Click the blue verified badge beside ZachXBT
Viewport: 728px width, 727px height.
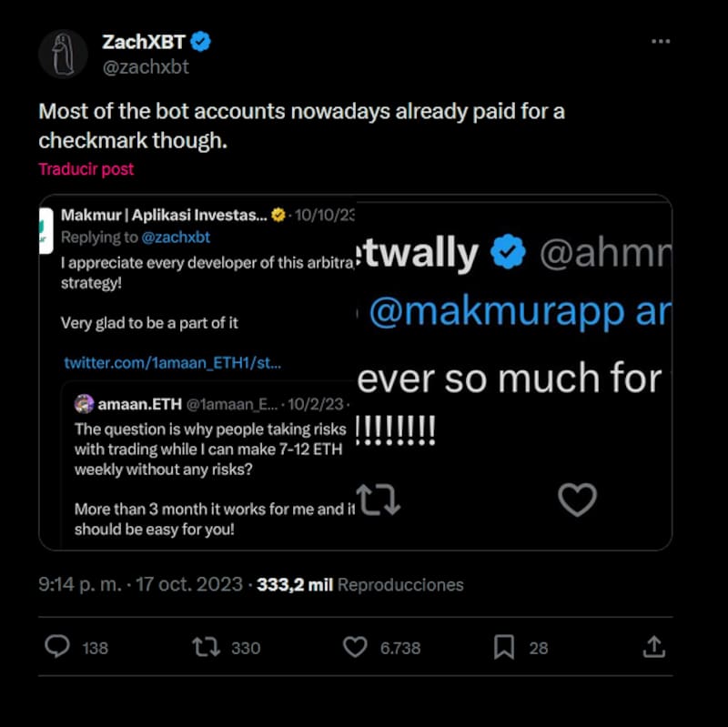click(x=201, y=42)
